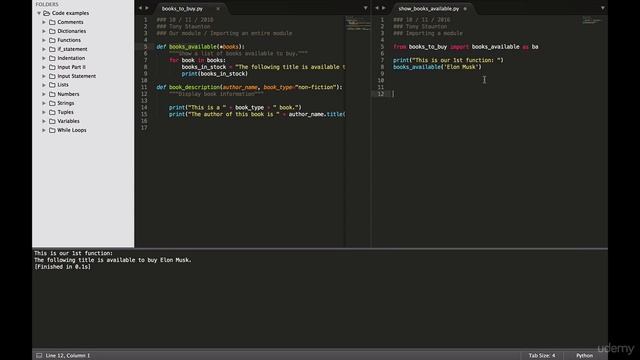Collapse the Code examples root folder
Screen dimensions: 640x360
(x=39, y=13)
